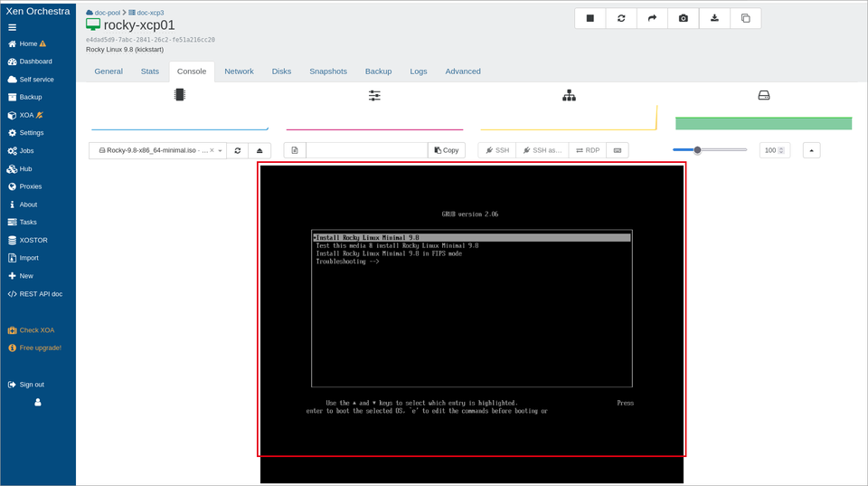This screenshot has height=486, width=868.
Task: Switch to the Advanced tab
Action: point(463,71)
